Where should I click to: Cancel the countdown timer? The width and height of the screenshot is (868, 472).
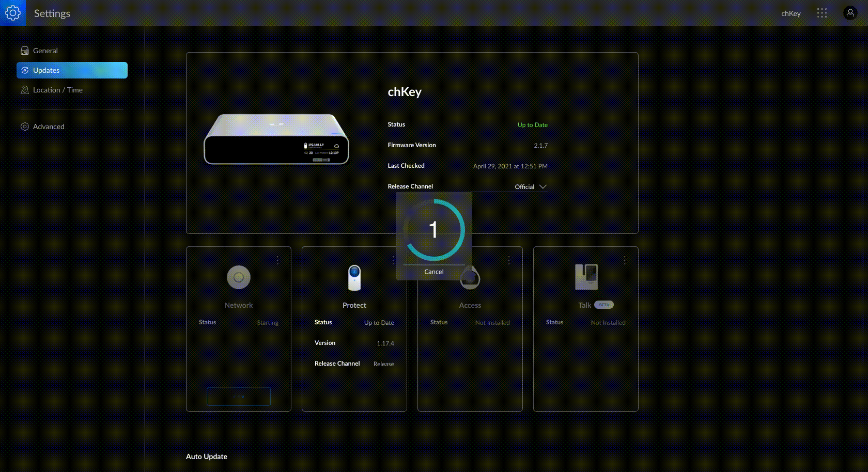433,272
